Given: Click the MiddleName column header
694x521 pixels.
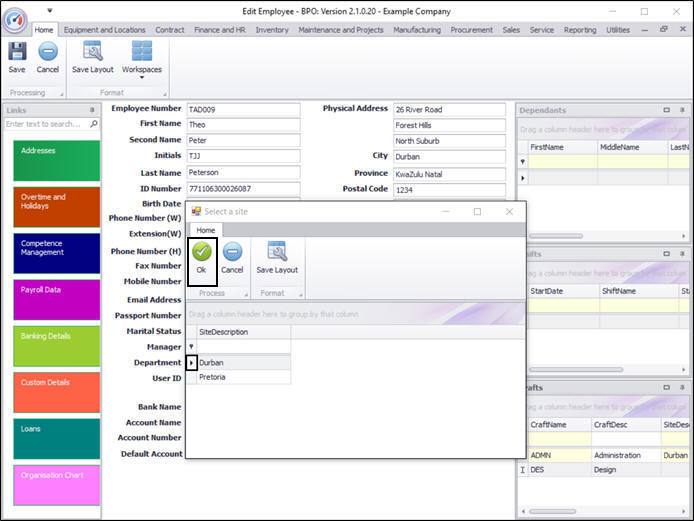Looking at the screenshot, I should [x=632, y=147].
